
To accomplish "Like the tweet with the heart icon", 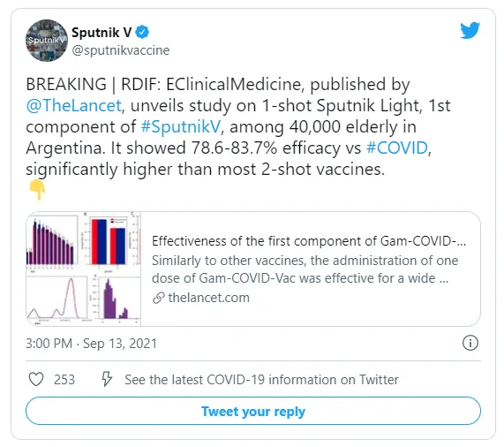I will point(36,379).
